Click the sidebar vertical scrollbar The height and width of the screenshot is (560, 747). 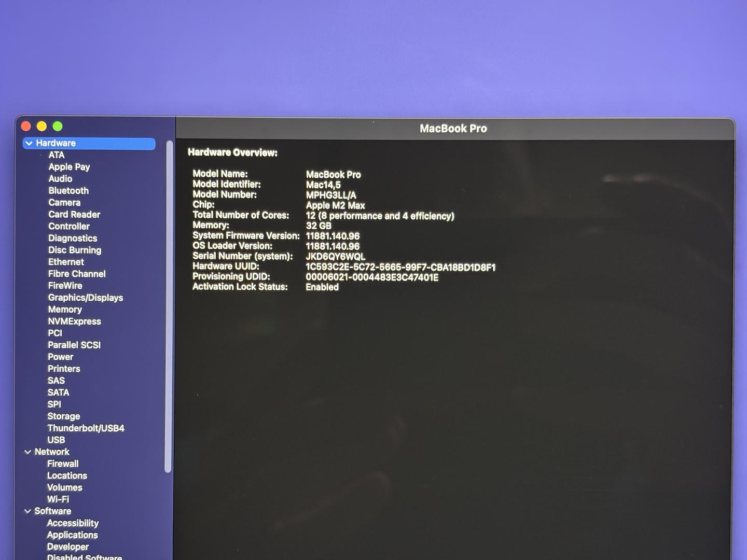pos(168,306)
